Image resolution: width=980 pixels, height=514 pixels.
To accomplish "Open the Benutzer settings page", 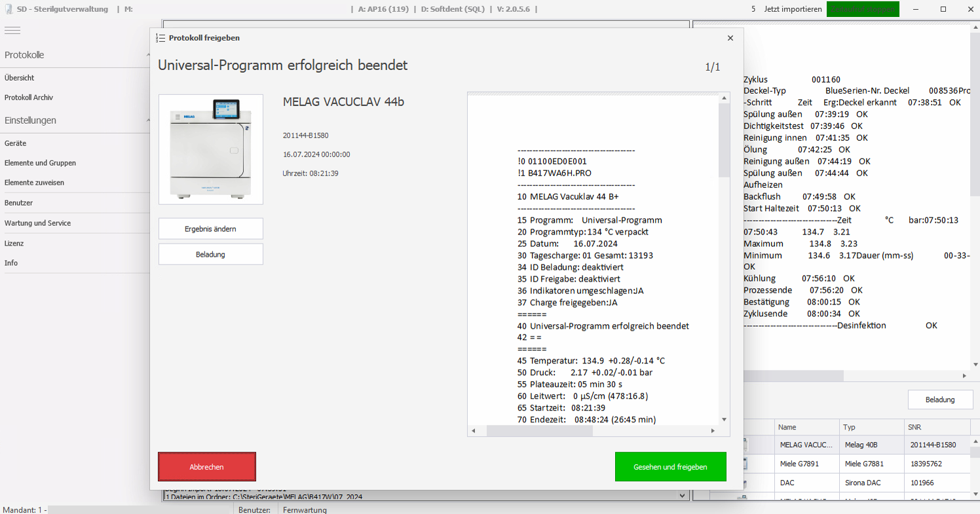I will [x=18, y=203].
